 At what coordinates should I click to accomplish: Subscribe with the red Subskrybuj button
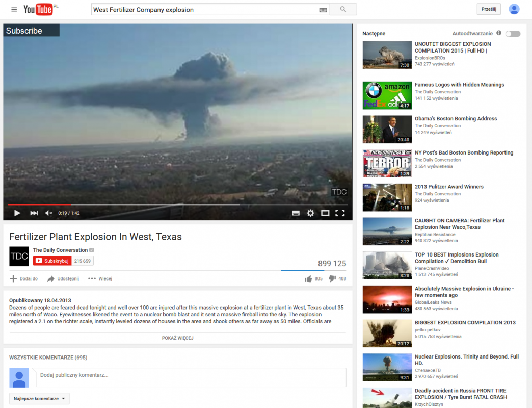point(52,261)
